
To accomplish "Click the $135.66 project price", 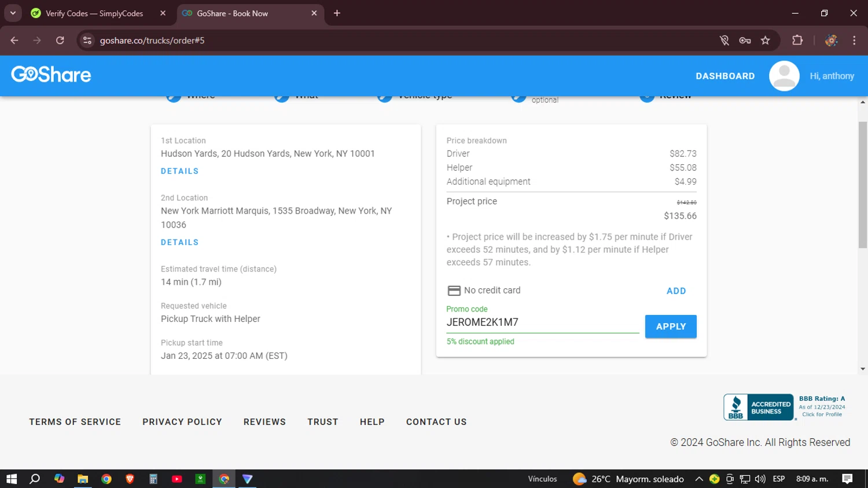I will point(680,216).
